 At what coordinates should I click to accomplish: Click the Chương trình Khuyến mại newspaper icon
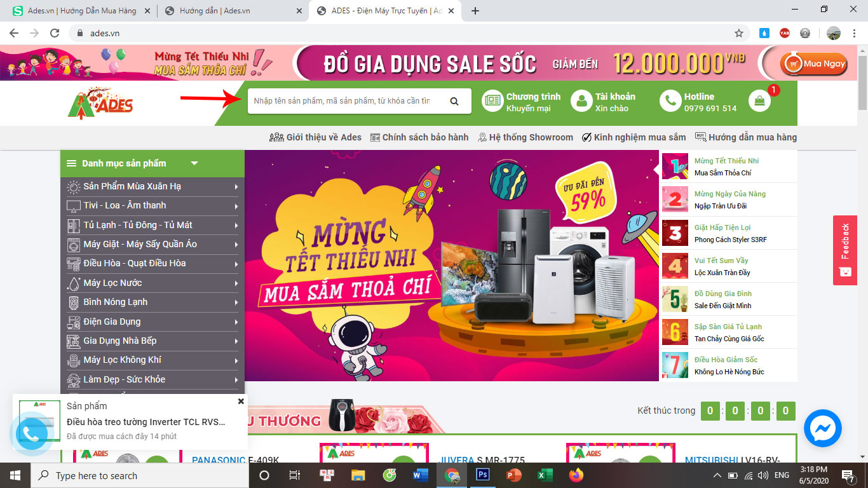pyautogui.click(x=492, y=101)
